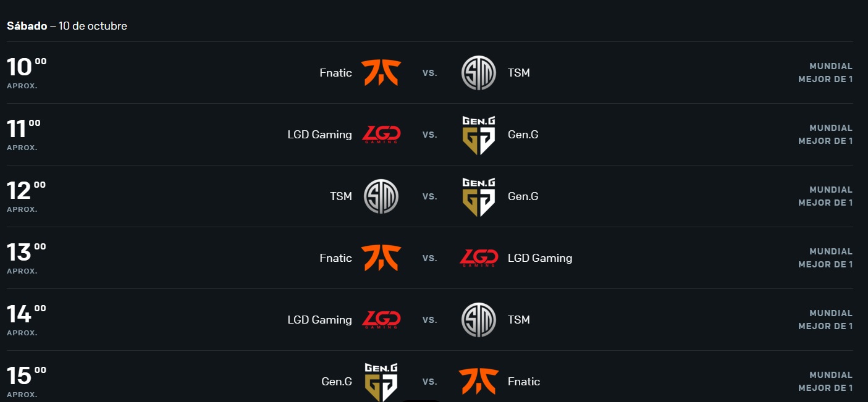Select the Fnatic logo in the 15:00 match

click(479, 382)
